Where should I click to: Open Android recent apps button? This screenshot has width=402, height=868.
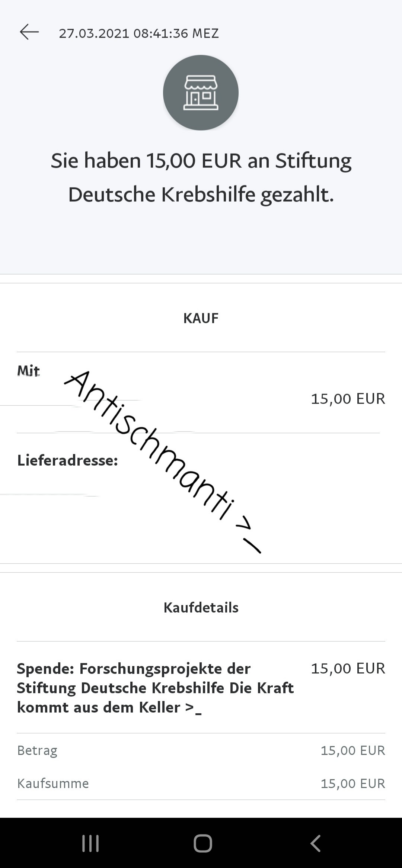[x=90, y=843]
